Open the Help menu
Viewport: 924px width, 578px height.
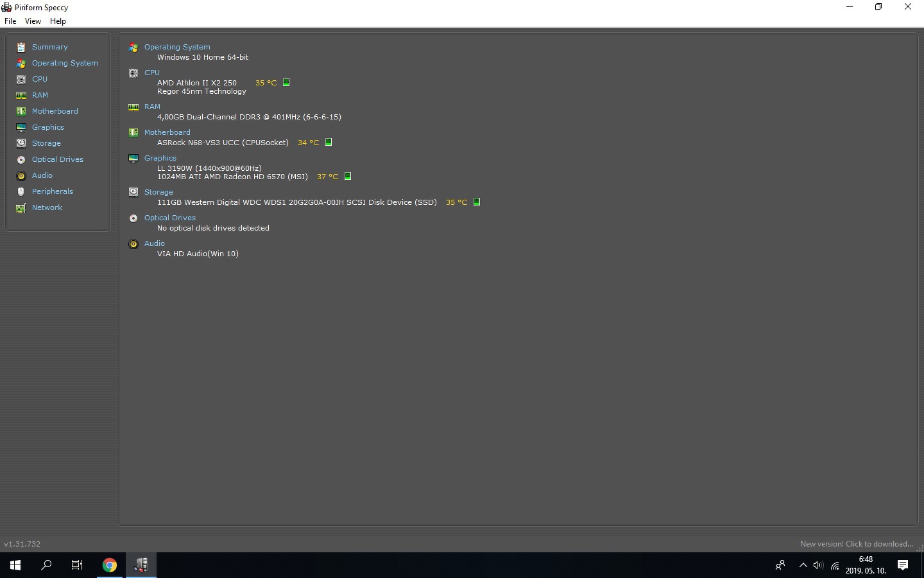point(58,21)
